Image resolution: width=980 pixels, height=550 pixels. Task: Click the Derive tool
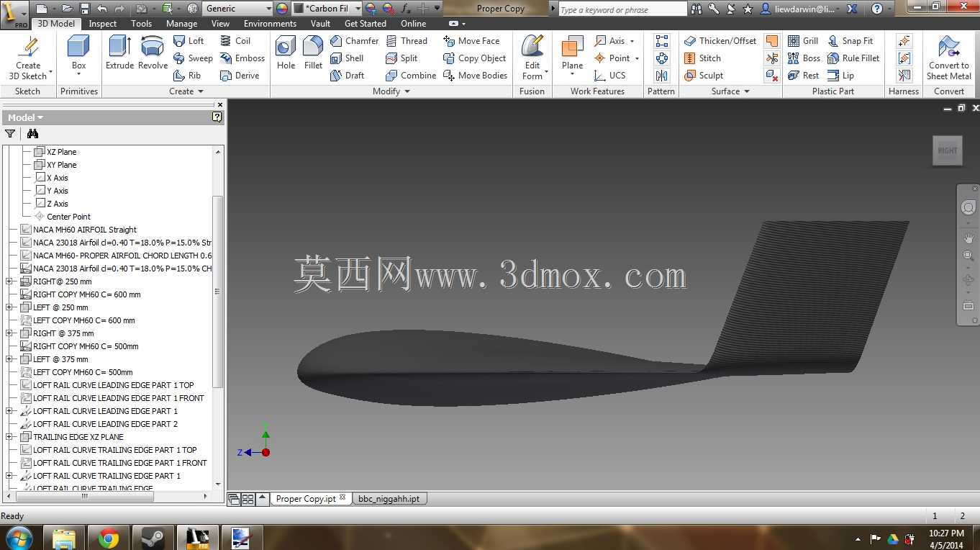coord(240,76)
